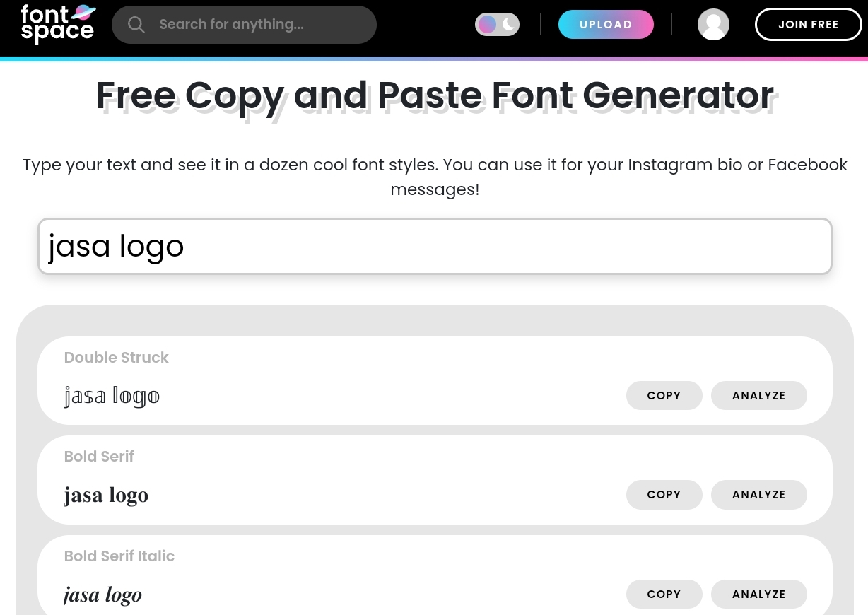This screenshot has height=615, width=868.
Task: Copy the Bold Serif styled text
Action: [x=664, y=494]
